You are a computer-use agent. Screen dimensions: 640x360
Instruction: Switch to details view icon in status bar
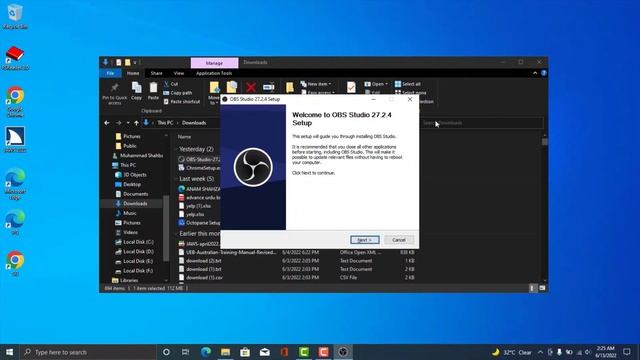pyautogui.click(x=532, y=288)
